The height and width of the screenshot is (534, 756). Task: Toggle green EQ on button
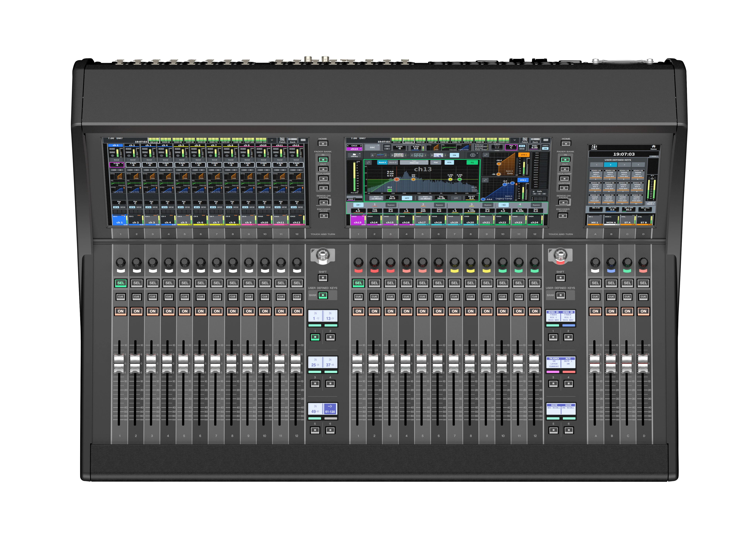click(x=472, y=163)
